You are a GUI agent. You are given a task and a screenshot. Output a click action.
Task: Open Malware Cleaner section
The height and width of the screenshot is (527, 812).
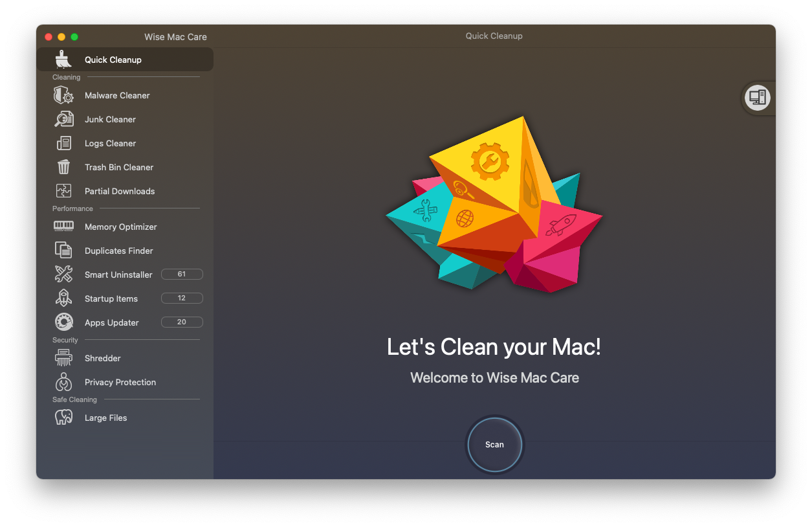(117, 95)
